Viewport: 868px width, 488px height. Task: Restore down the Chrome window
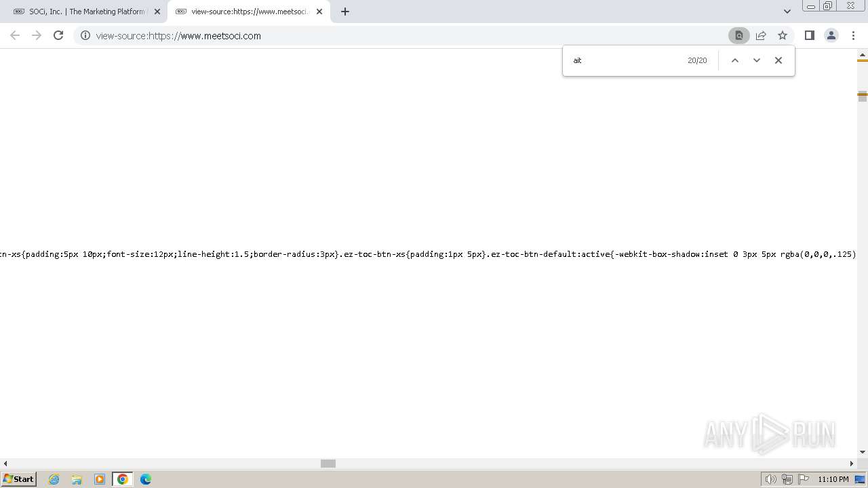coord(828,6)
